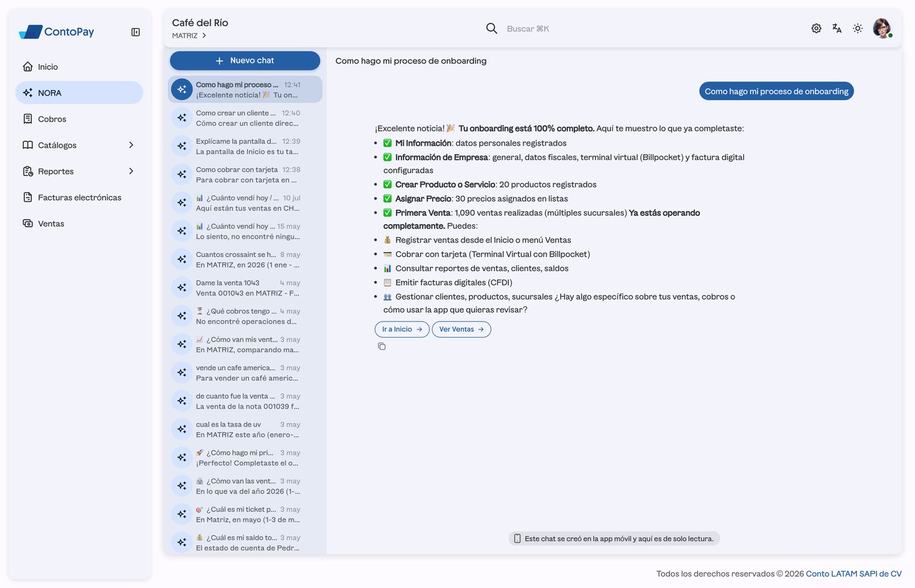Click the 'Café del Río' business name

pyautogui.click(x=200, y=23)
